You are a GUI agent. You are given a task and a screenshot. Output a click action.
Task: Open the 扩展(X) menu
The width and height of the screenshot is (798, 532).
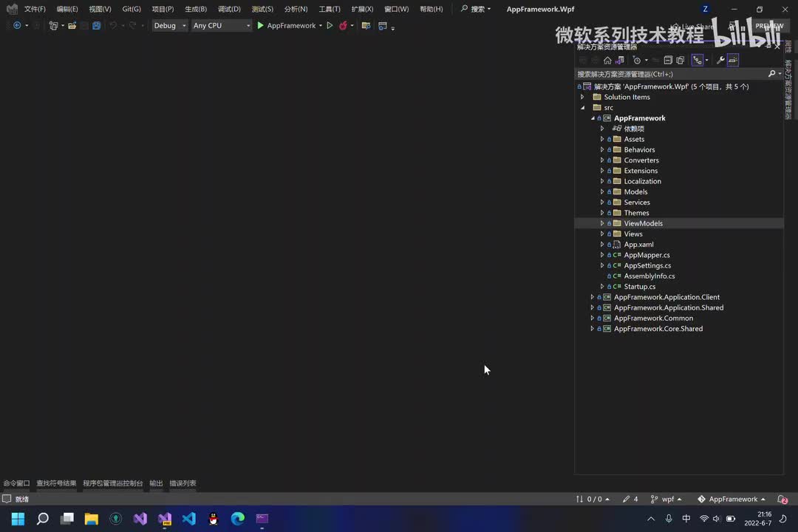tap(362, 9)
